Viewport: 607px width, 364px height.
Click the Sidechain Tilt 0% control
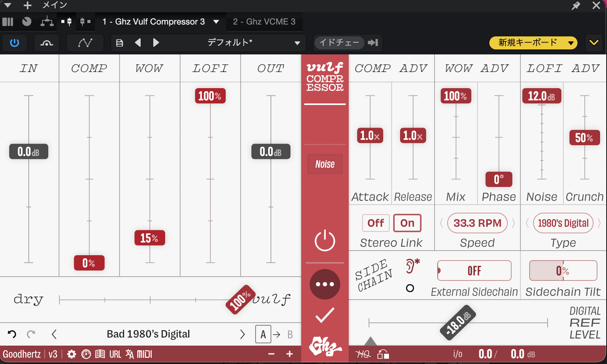tap(563, 271)
